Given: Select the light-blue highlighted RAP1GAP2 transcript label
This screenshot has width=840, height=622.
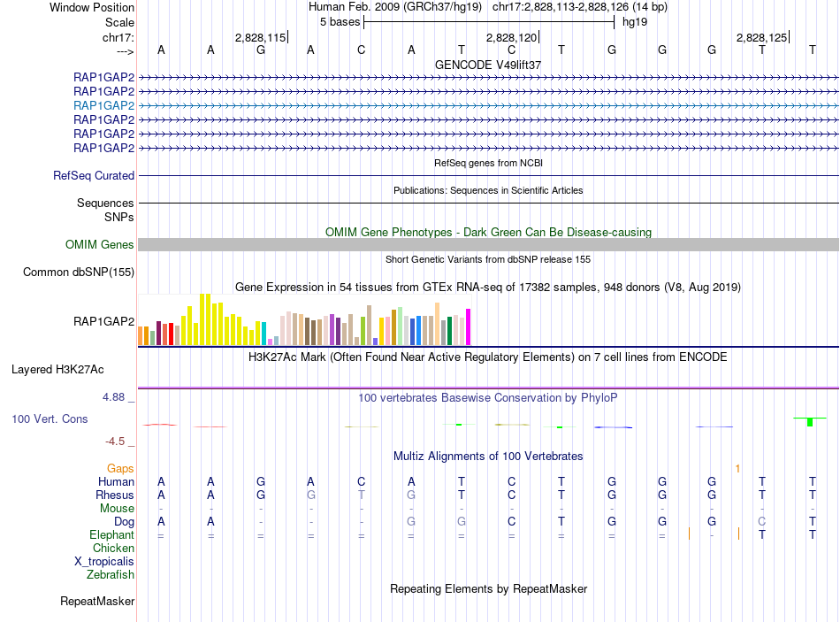Looking at the screenshot, I should [x=103, y=105].
